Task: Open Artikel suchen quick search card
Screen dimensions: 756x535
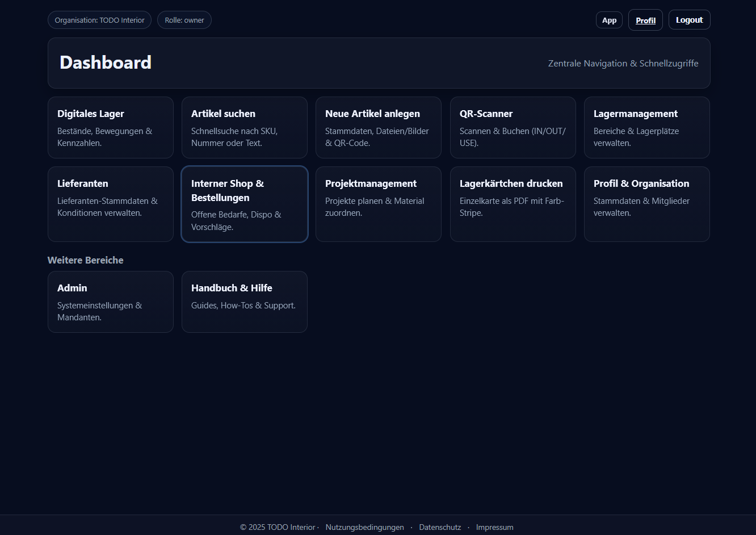Action: coord(244,127)
